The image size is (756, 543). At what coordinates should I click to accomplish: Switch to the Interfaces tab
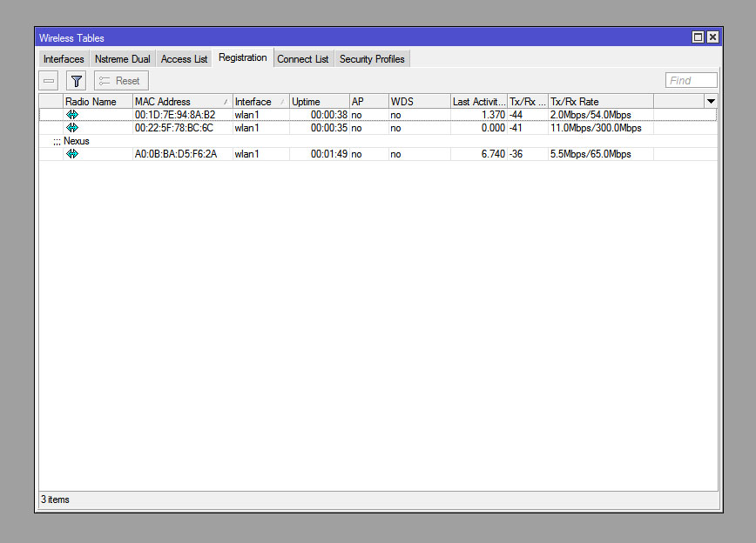[x=64, y=59]
